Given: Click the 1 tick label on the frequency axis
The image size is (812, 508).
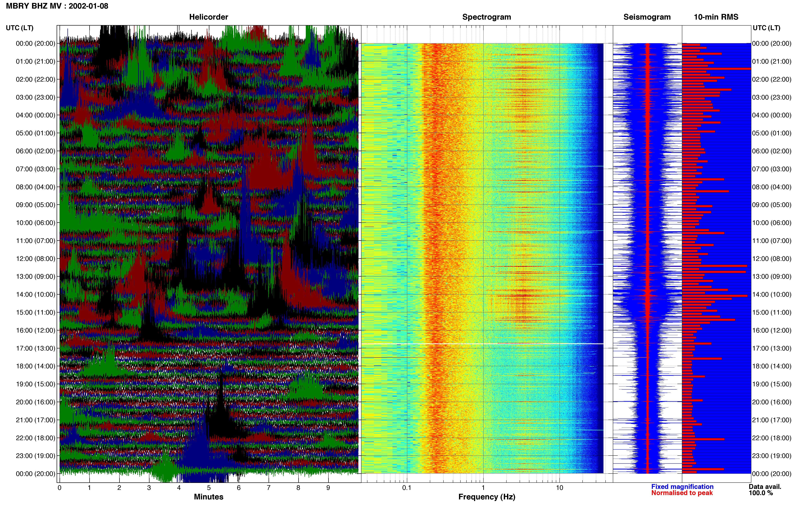Looking at the screenshot, I should click(x=483, y=487).
